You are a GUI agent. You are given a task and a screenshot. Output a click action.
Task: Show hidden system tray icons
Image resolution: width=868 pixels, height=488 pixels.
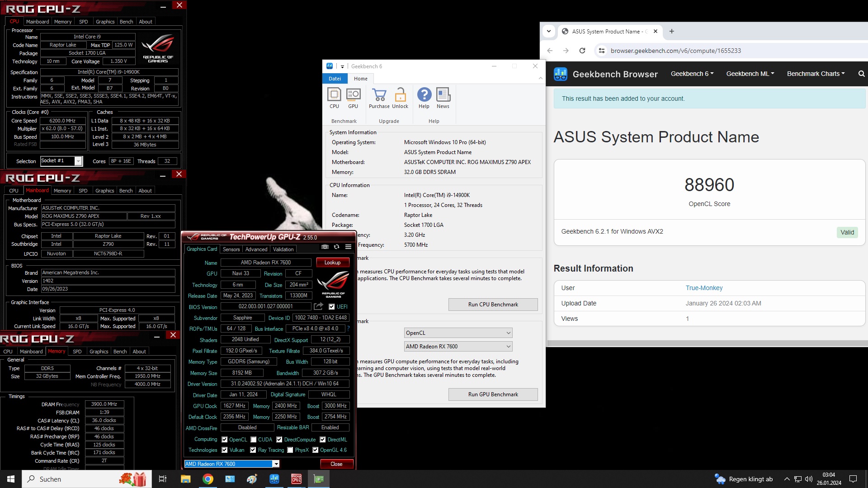coord(787,479)
